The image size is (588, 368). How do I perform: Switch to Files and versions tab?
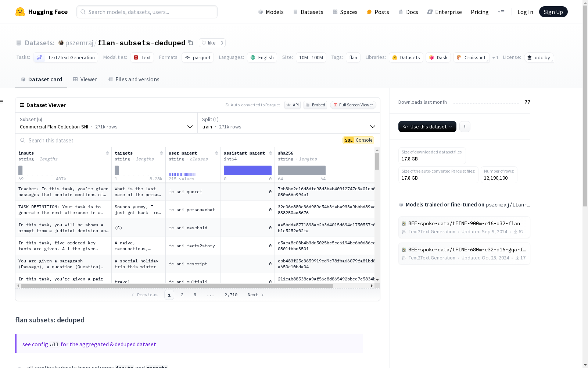133,79
